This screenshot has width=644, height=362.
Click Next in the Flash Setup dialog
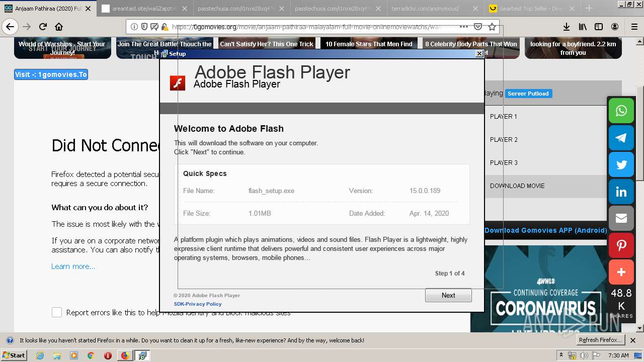pos(448,295)
